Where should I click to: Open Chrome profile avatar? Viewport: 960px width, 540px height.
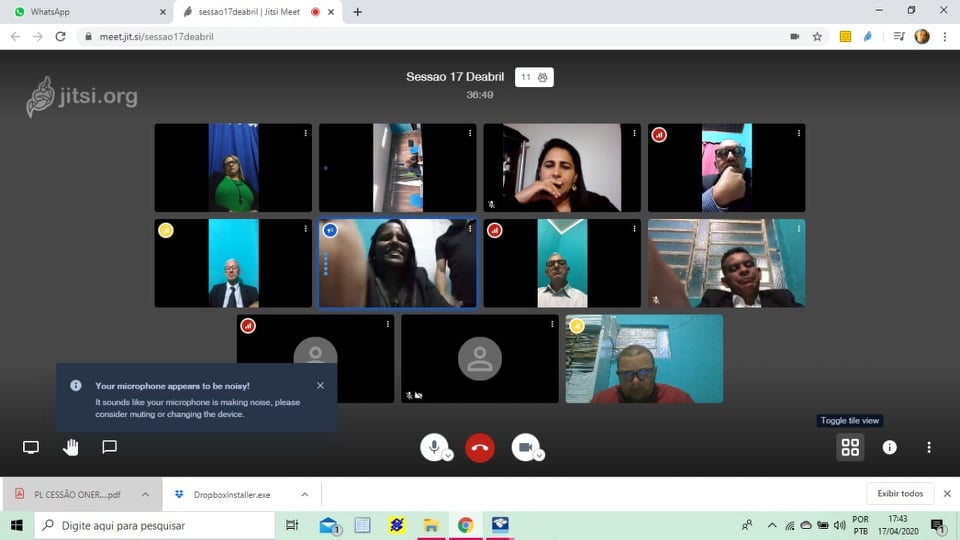(x=922, y=37)
